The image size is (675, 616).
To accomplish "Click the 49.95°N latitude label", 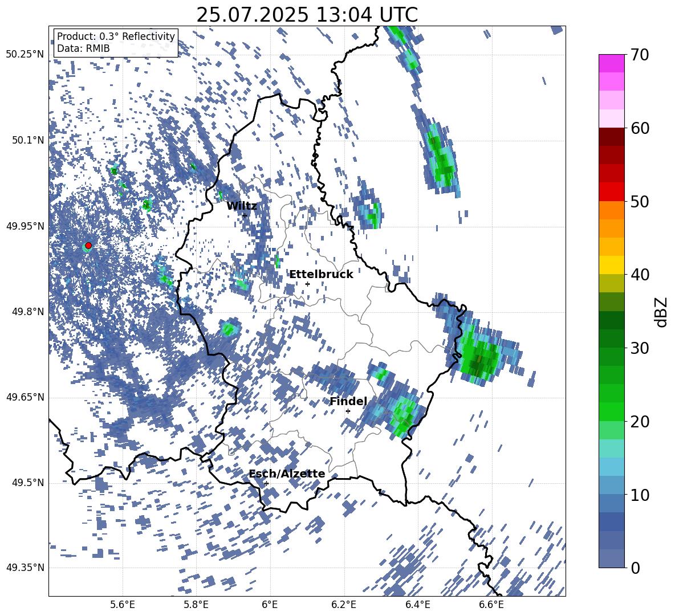I will click(x=25, y=226).
